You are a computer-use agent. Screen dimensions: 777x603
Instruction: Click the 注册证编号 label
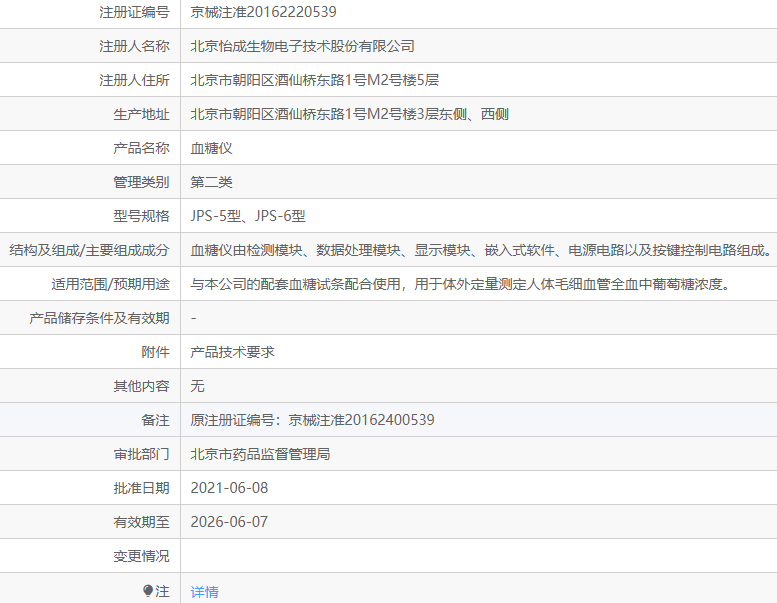tap(134, 12)
